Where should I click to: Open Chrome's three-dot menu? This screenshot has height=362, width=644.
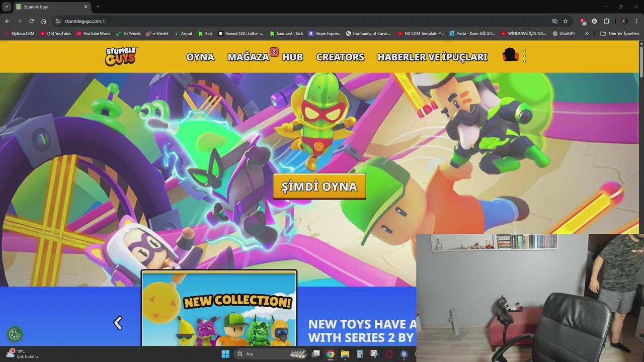(636, 21)
